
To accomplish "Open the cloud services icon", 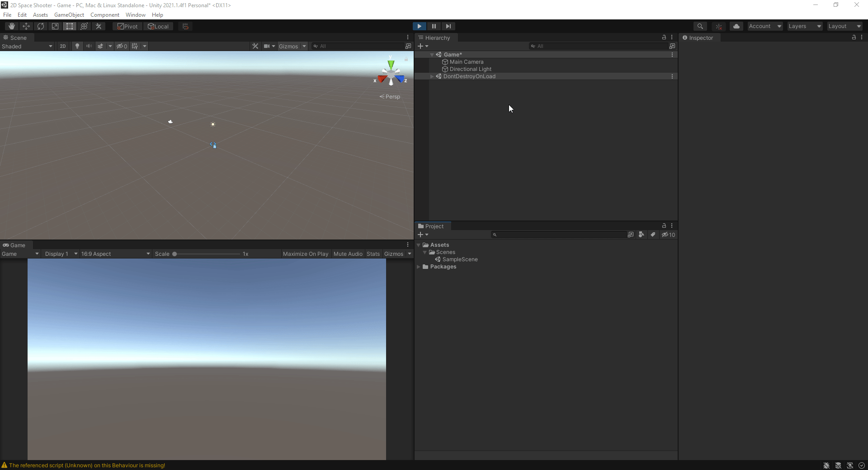I will (x=736, y=26).
